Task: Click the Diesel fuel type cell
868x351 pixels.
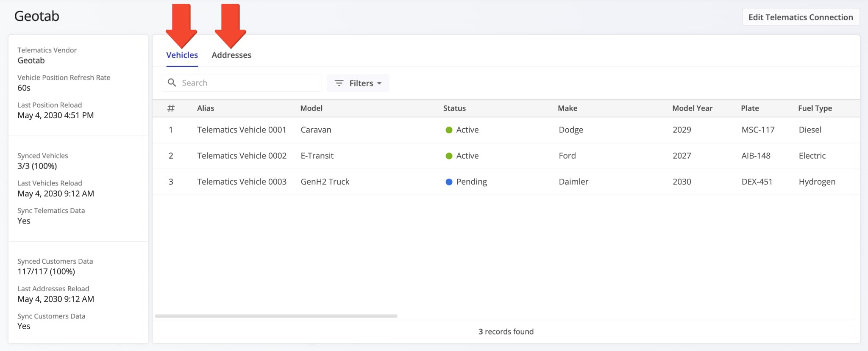Action: click(810, 130)
